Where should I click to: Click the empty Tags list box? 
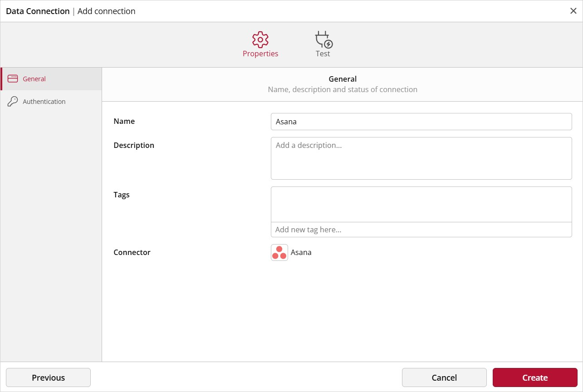tap(421, 204)
